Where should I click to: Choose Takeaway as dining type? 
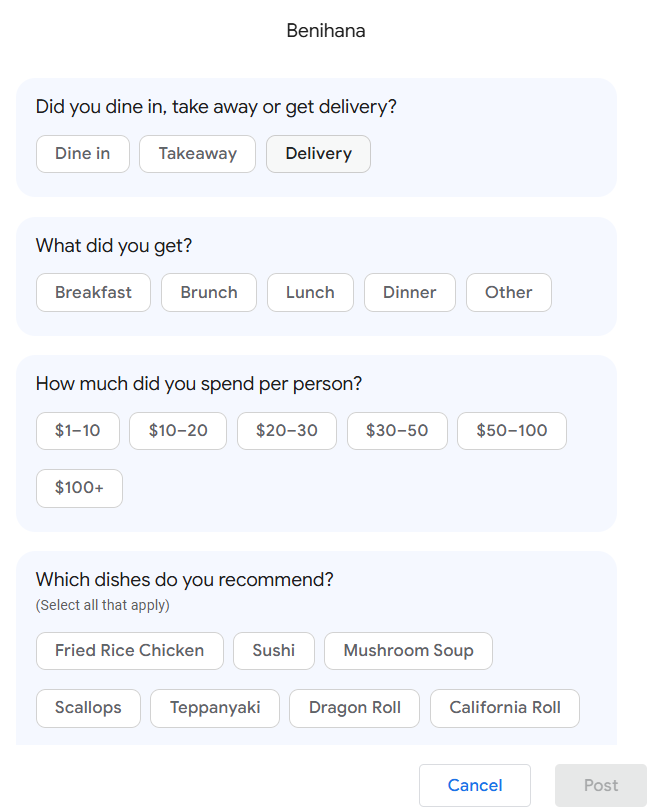point(198,154)
